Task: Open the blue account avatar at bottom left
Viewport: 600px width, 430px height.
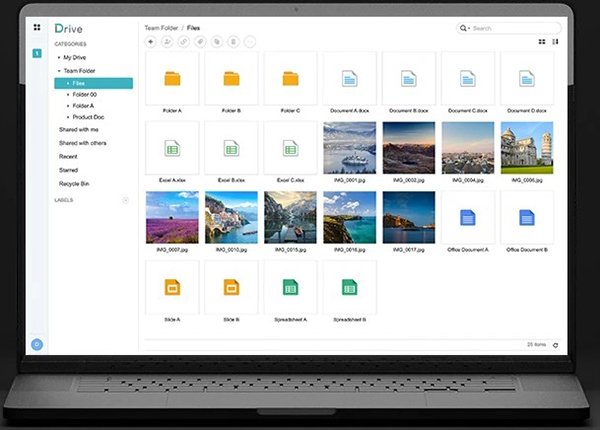Action: (x=37, y=345)
